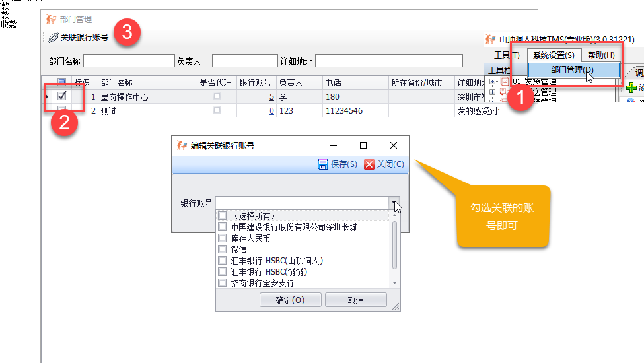Toggle 是否代理 checkbox for 皇岗操作中心
The image size is (644, 363).
[216, 96]
